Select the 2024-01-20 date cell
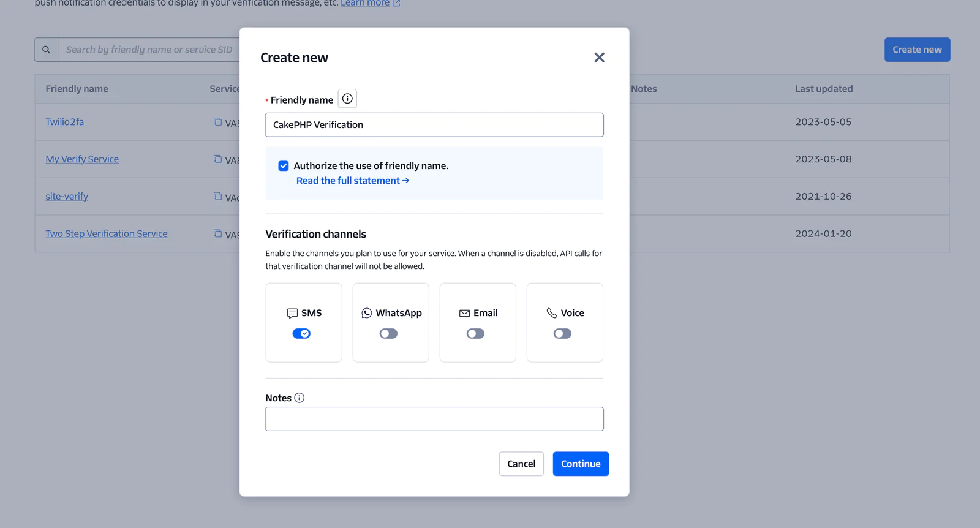The image size is (980, 528). point(823,234)
